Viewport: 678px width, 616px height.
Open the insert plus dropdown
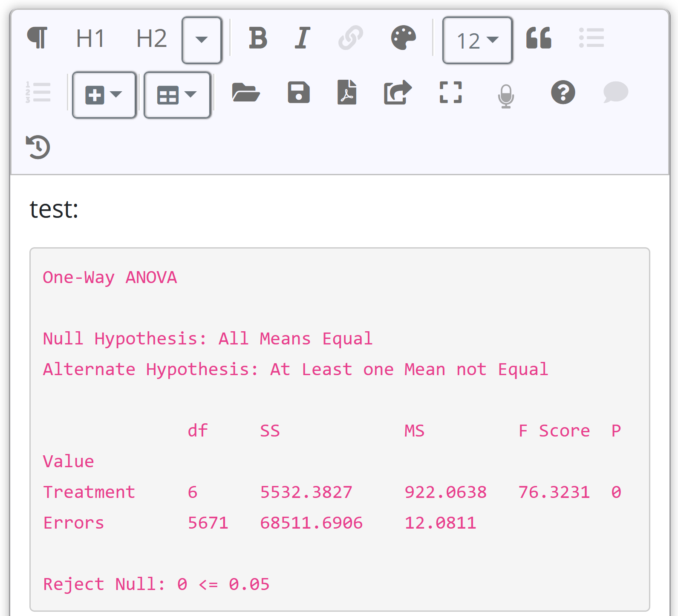tap(104, 95)
